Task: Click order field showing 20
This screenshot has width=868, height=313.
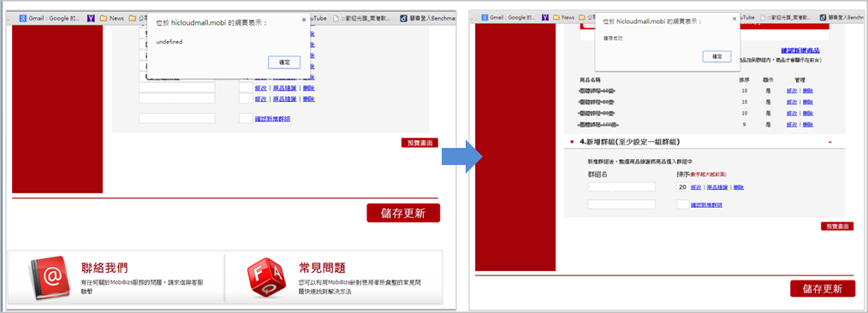Action: [682, 187]
